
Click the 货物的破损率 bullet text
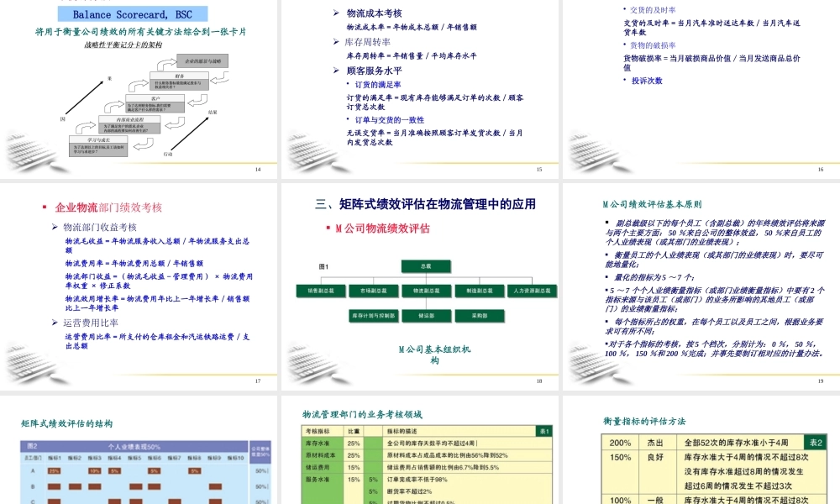(x=653, y=45)
